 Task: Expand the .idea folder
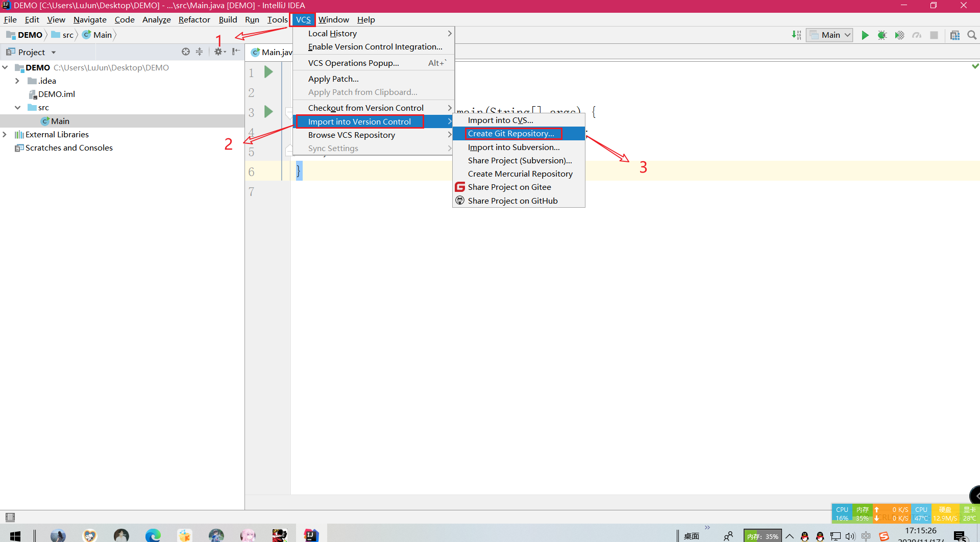point(17,81)
